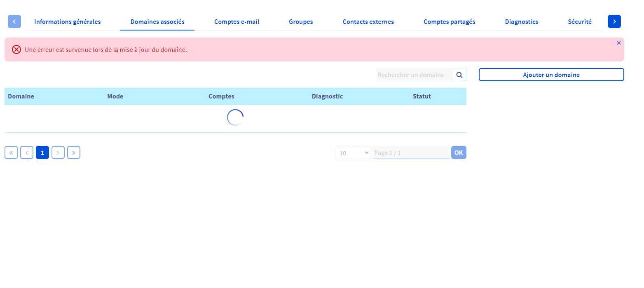Dismiss the domain update error banner

(618, 43)
